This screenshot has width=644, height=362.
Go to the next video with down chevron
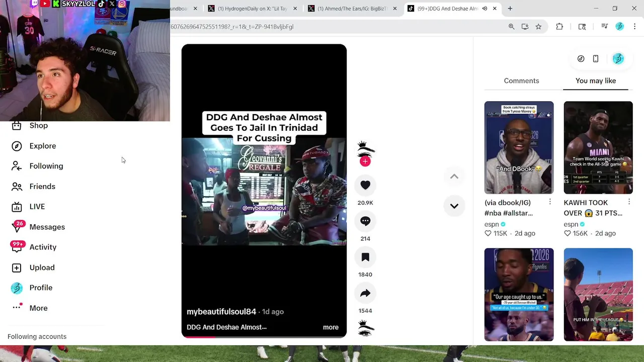tap(454, 206)
